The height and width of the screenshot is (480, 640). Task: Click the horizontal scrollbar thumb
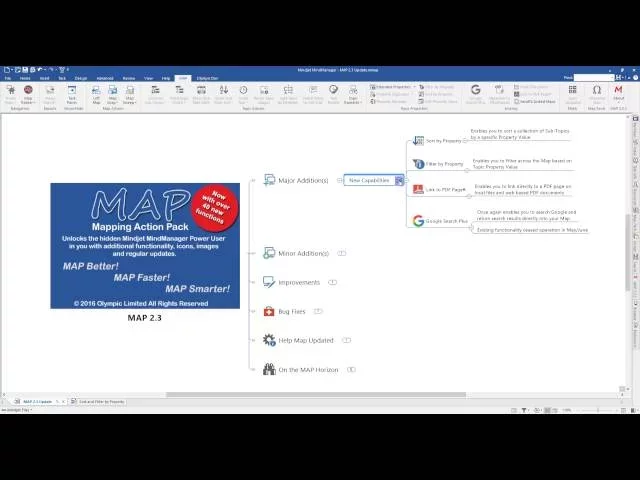(316, 395)
